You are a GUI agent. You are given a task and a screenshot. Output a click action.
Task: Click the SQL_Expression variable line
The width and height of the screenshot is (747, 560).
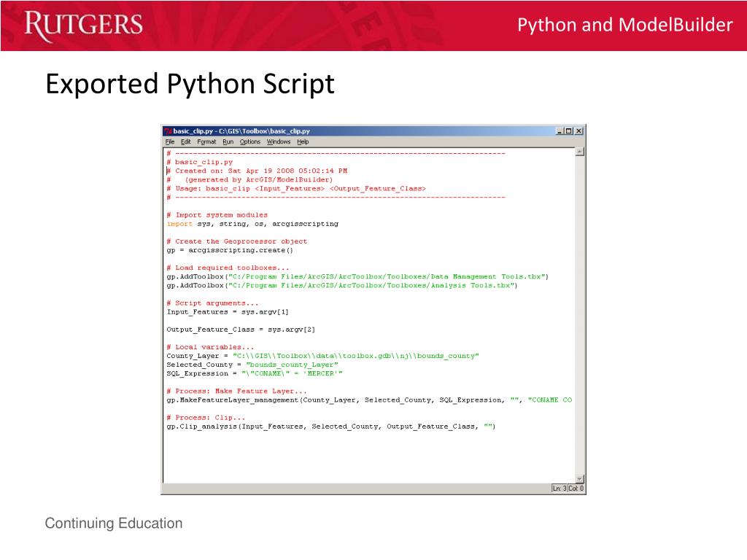coord(254,373)
